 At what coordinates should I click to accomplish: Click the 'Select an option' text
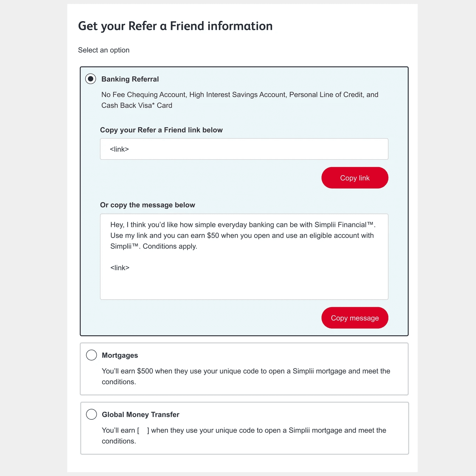click(104, 50)
